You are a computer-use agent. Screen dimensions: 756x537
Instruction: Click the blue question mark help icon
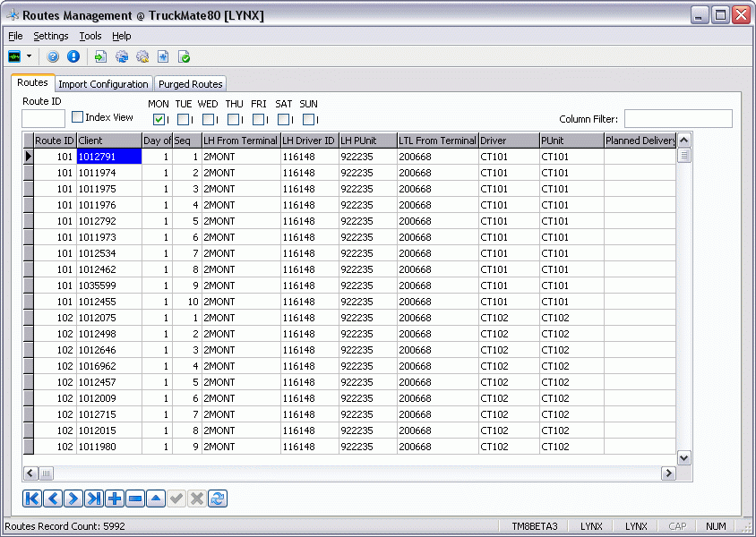[x=53, y=56]
